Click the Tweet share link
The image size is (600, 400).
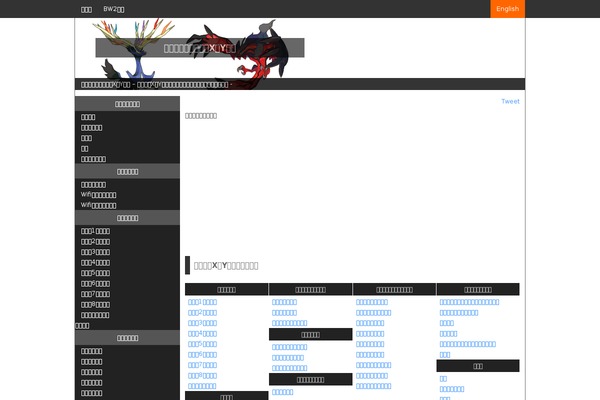(510, 101)
